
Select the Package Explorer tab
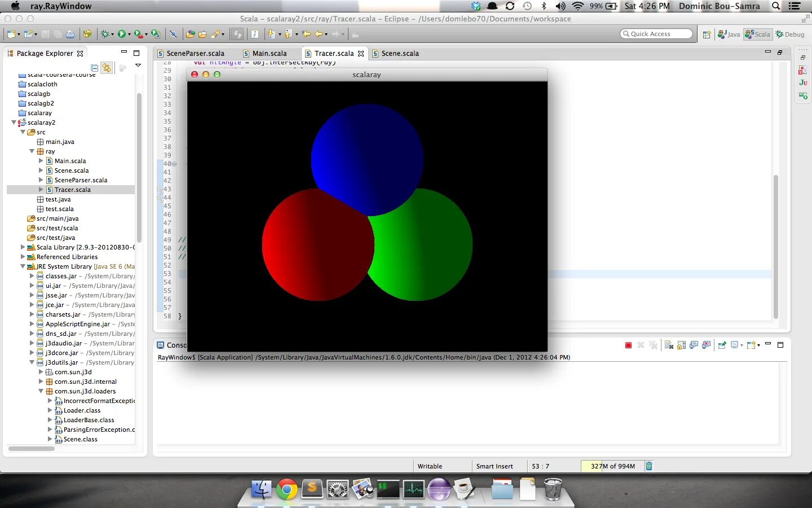(x=45, y=54)
